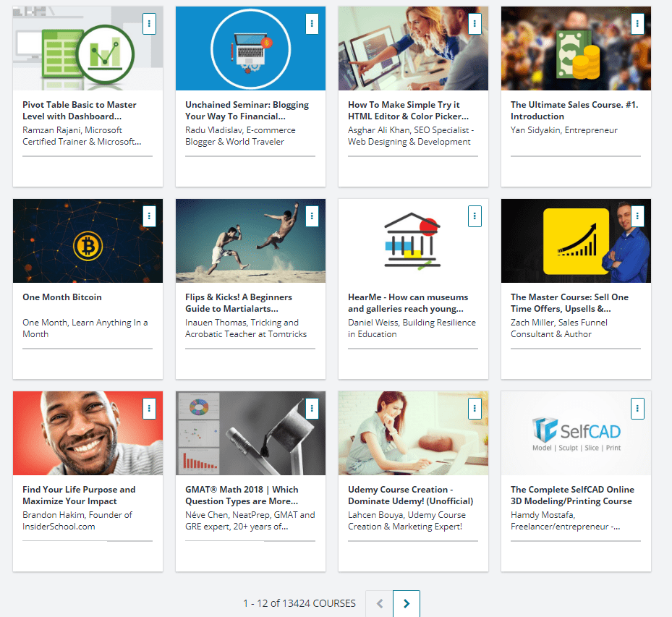Go to previous page of courses

coord(379,603)
